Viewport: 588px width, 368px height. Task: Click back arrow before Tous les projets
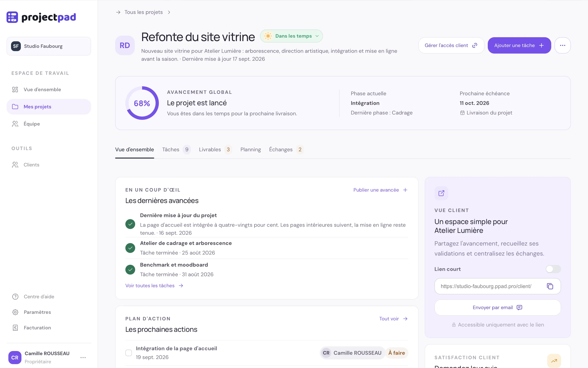coord(118,12)
